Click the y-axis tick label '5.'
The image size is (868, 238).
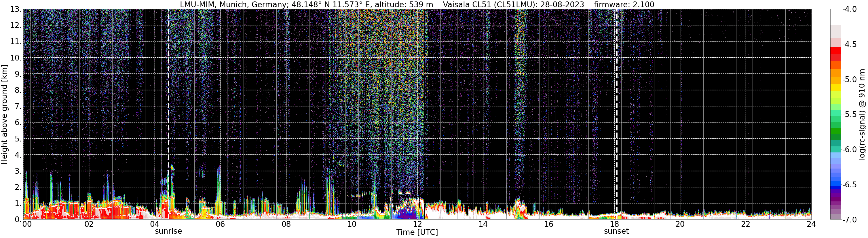[x=18, y=139]
